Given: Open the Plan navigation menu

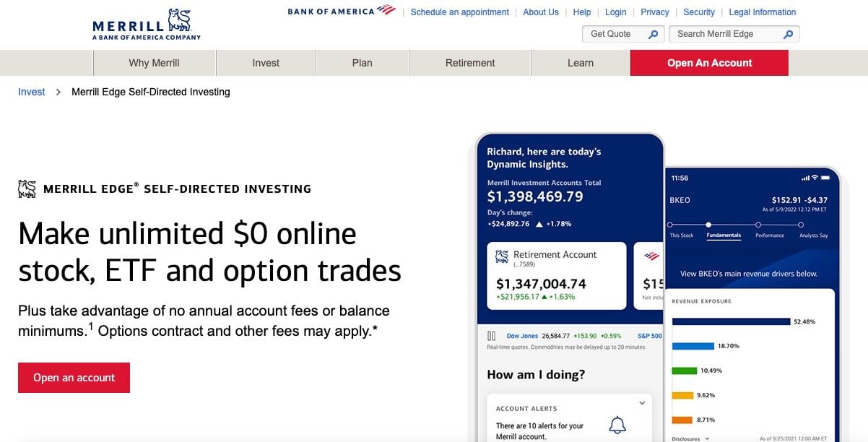Looking at the screenshot, I should (362, 63).
